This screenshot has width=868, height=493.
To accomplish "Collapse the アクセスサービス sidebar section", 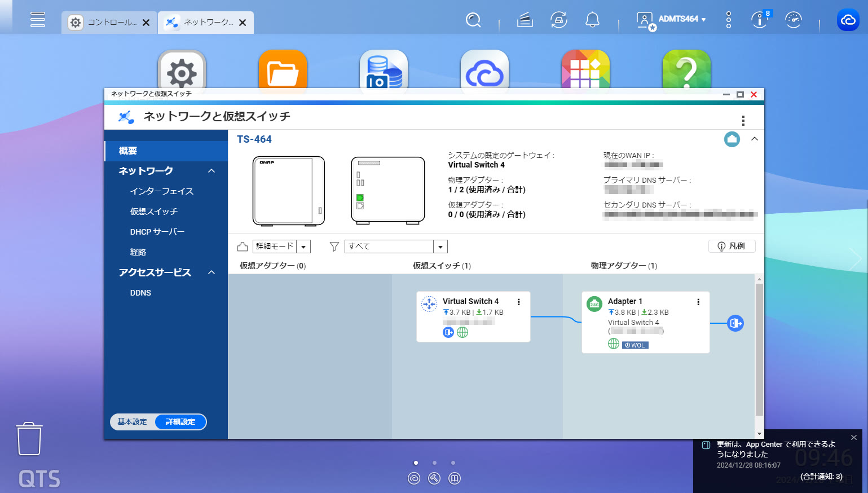I will click(x=212, y=272).
